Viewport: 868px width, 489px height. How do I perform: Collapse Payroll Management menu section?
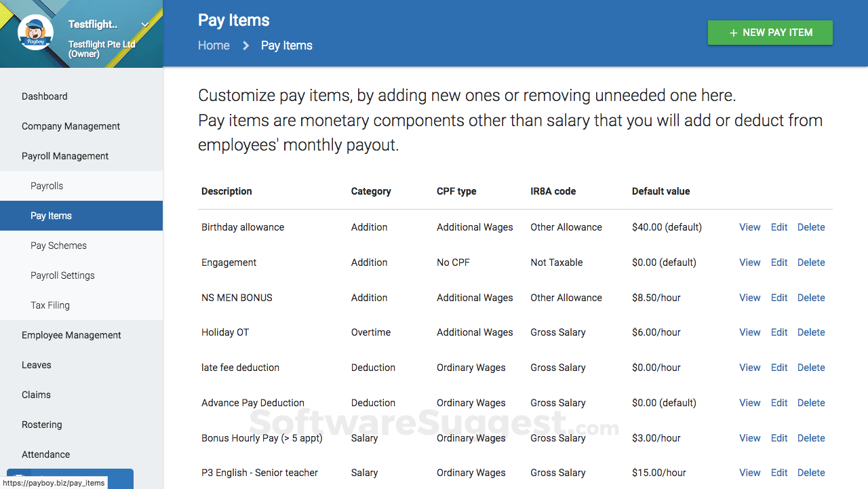(65, 156)
